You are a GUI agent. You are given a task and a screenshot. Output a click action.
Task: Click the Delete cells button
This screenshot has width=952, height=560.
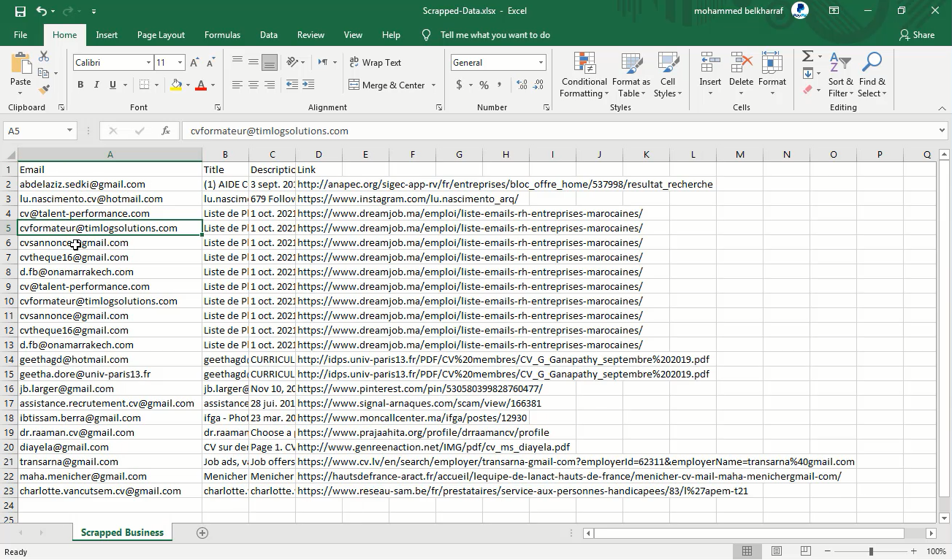(x=741, y=74)
